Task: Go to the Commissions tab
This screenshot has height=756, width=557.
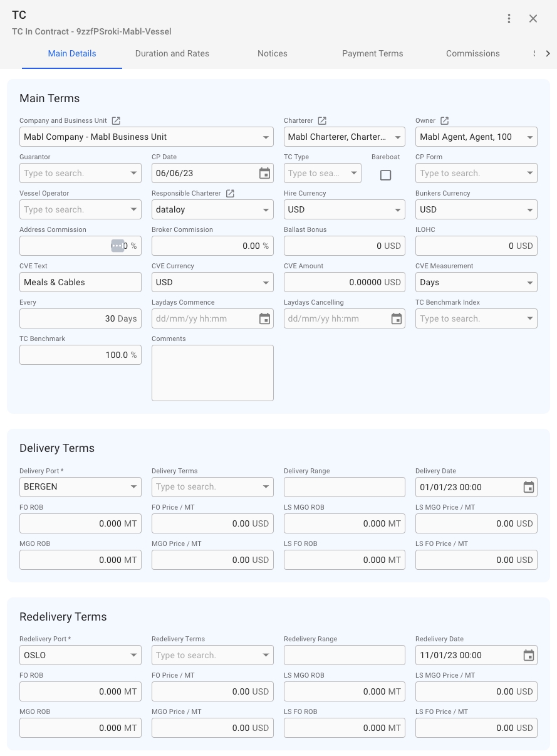Action: [472, 53]
